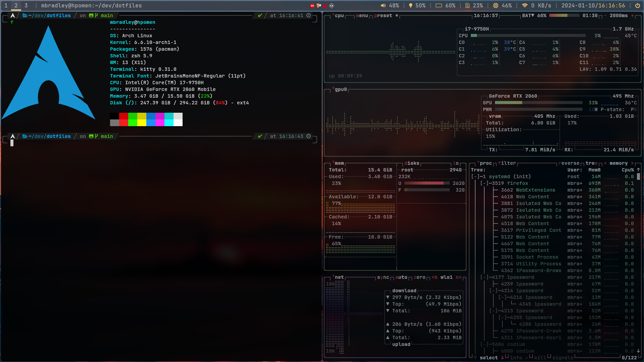Image resolution: width=644 pixels, height=362 pixels.
Task: Click the clock icon beside 16:16:43
Action: pyautogui.click(x=308, y=136)
